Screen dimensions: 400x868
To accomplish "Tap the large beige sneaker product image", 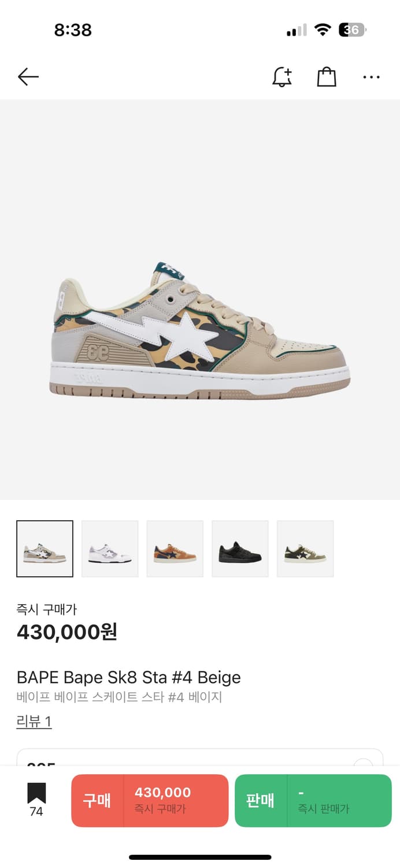I will (x=200, y=330).
